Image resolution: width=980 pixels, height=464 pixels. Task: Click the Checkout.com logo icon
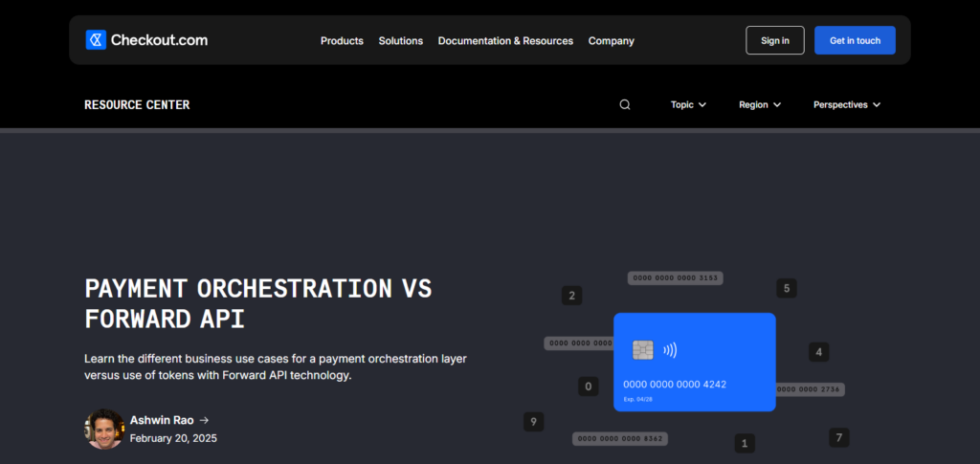pos(96,40)
